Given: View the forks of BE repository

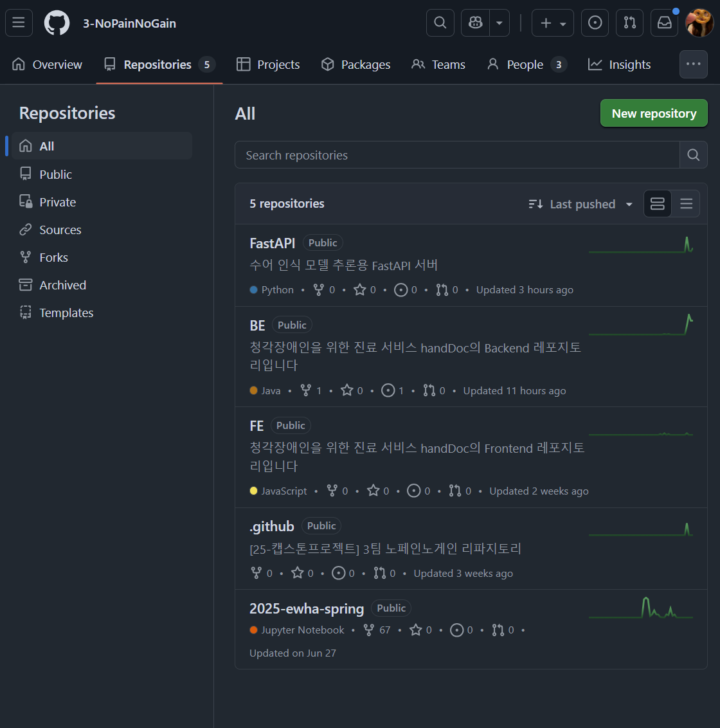Looking at the screenshot, I should [x=311, y=390].
